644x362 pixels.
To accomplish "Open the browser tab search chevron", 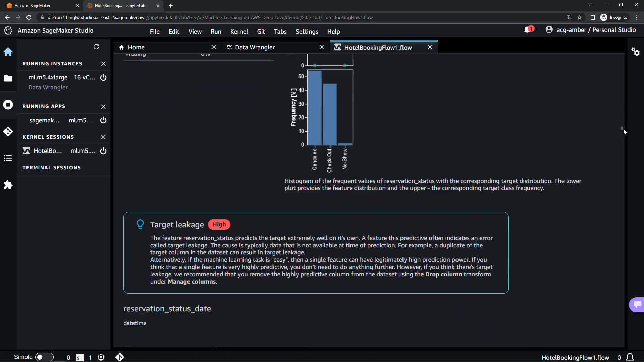I will coord(590,5).
